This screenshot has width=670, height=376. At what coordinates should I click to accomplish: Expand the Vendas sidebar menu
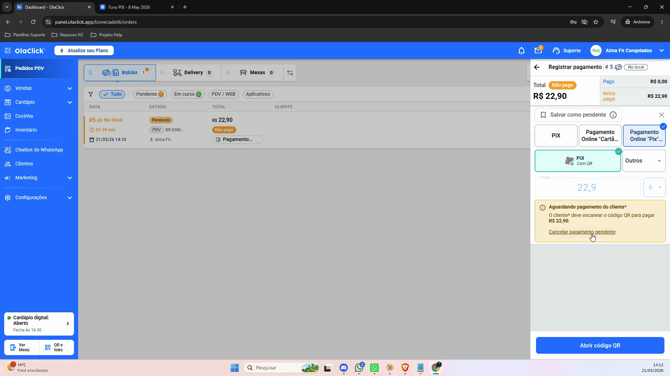point(38,88)
